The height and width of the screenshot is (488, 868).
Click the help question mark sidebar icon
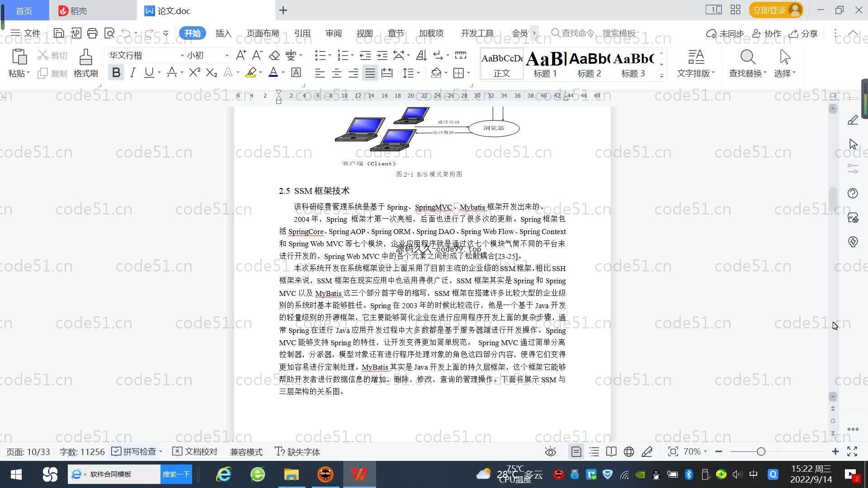click(853, 193)
